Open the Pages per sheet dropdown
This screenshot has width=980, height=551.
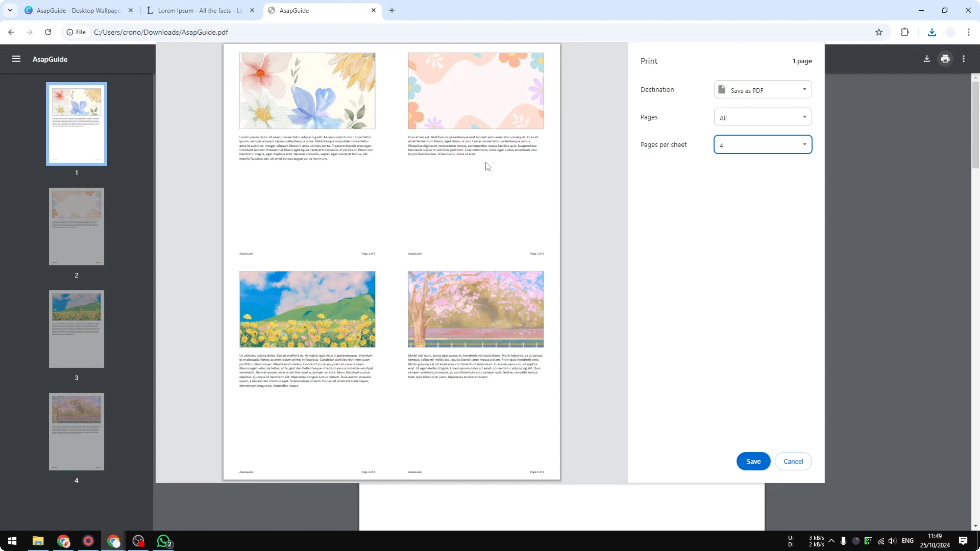click(x=763, y=145)
